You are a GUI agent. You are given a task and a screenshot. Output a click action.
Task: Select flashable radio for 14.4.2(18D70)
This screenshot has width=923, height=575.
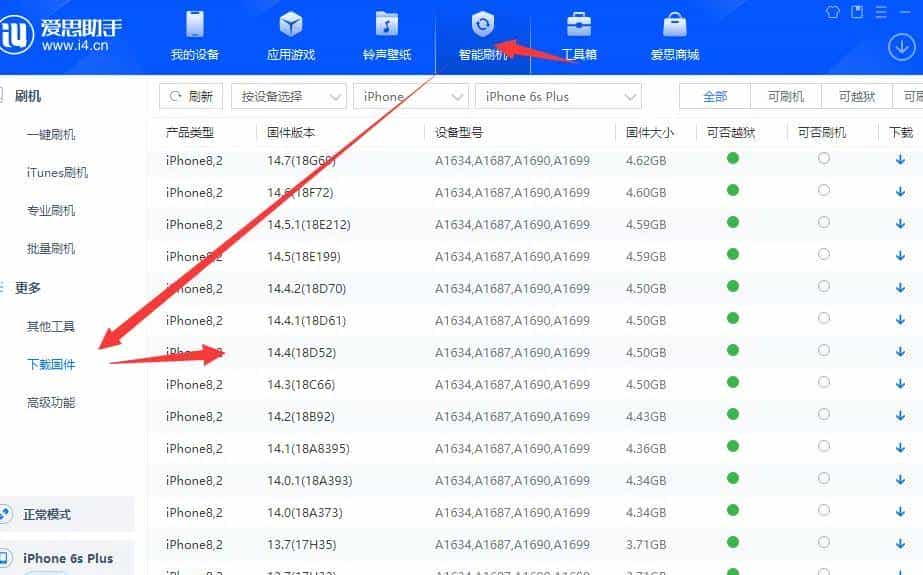[824, 286]
